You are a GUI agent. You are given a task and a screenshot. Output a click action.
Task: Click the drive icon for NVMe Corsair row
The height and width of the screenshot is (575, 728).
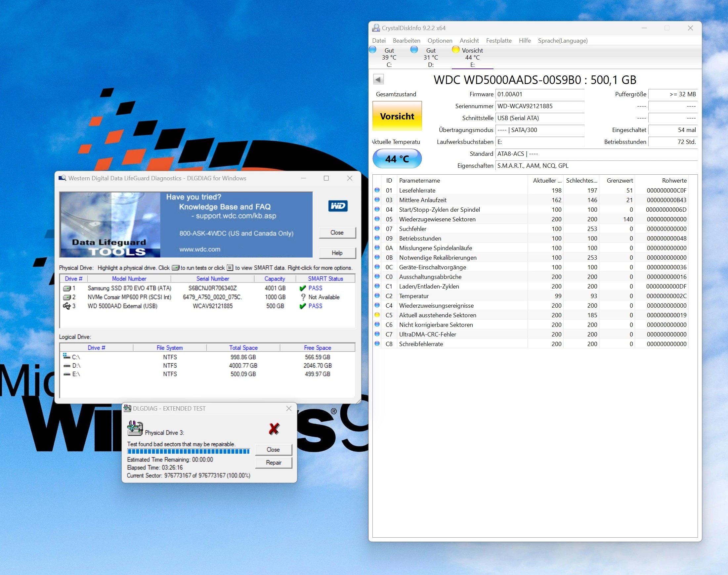pos(66,297)
